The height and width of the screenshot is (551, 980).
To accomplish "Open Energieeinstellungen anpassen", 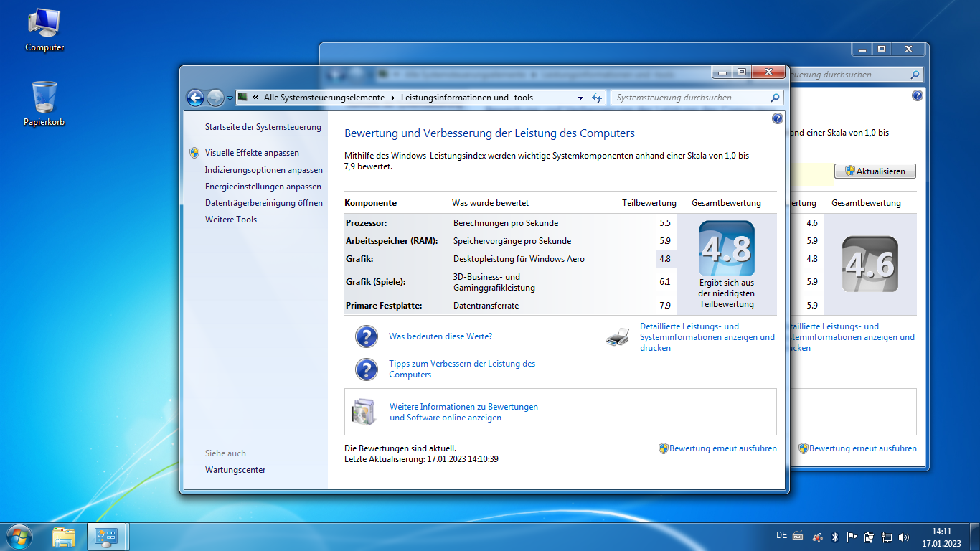I will [263, 187].
